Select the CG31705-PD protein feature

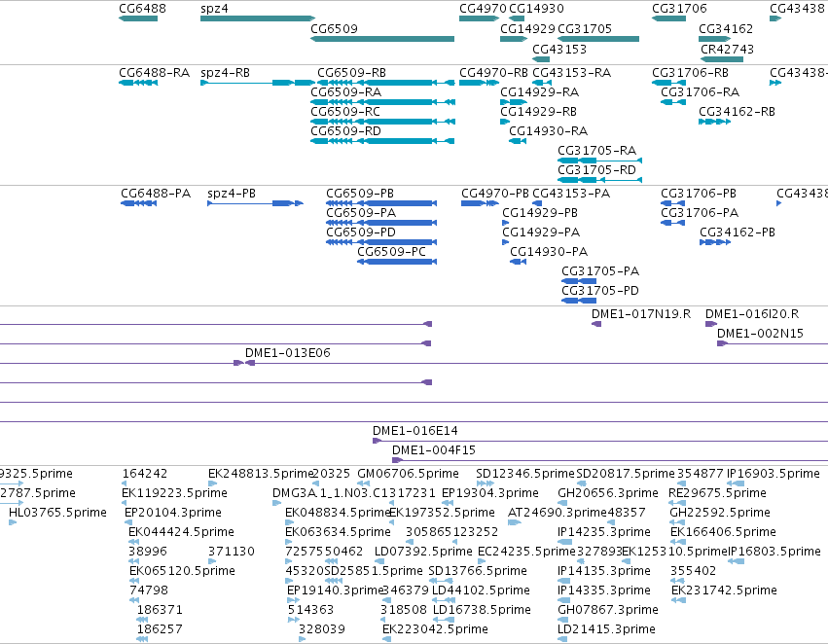pyautogui.click(x=579, y=301)
